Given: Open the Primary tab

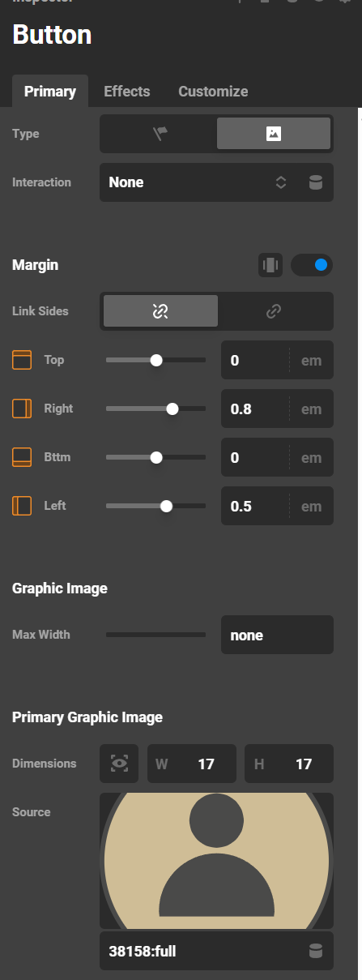Looking at the screenshot, I should tap(50, 92).
